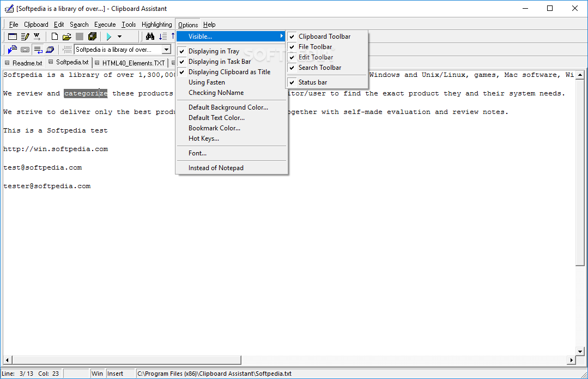The height and width of the screenshot is (379, 588).
Task: Open the Help menu
Action: (x=209, y=25)
